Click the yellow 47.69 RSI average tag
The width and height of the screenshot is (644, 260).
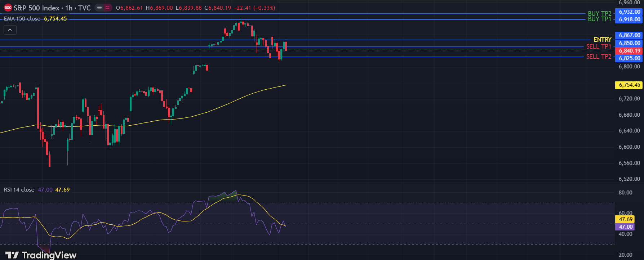(626, 219)
